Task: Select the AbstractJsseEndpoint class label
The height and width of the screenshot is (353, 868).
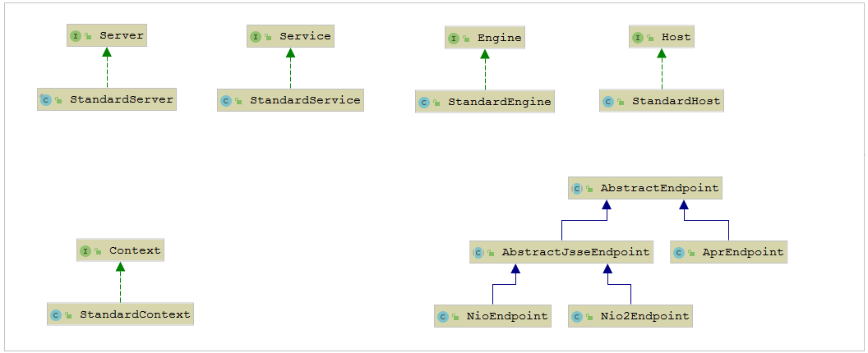Action: pyautogui.click(x=575, y=252)
